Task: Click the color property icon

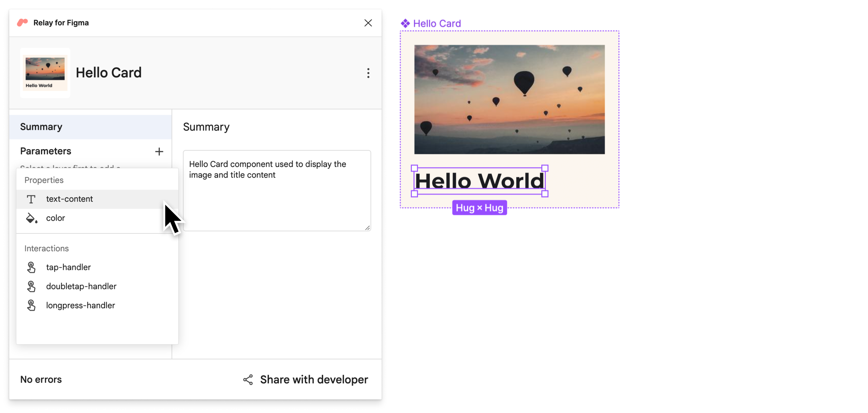Action: coord(32,218)
